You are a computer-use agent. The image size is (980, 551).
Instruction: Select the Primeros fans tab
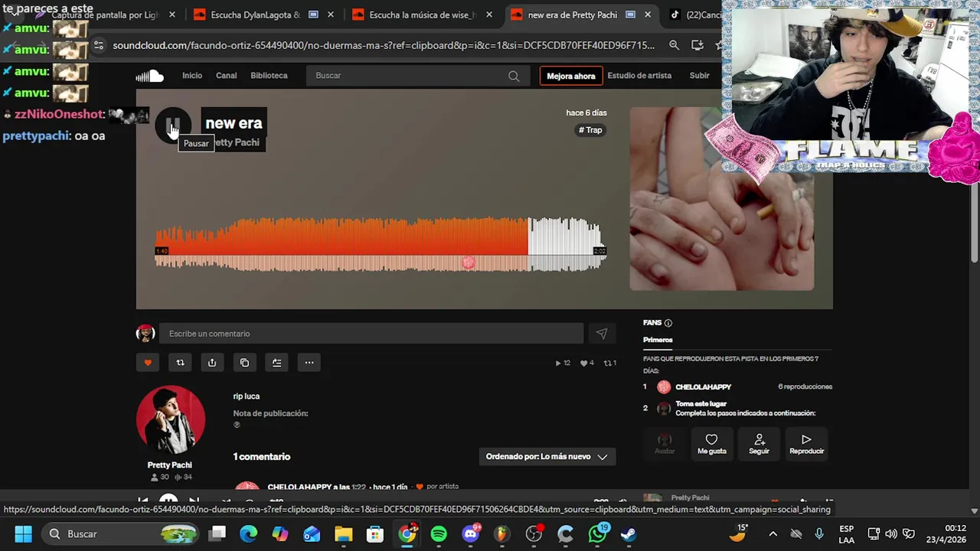pos(658,340)
